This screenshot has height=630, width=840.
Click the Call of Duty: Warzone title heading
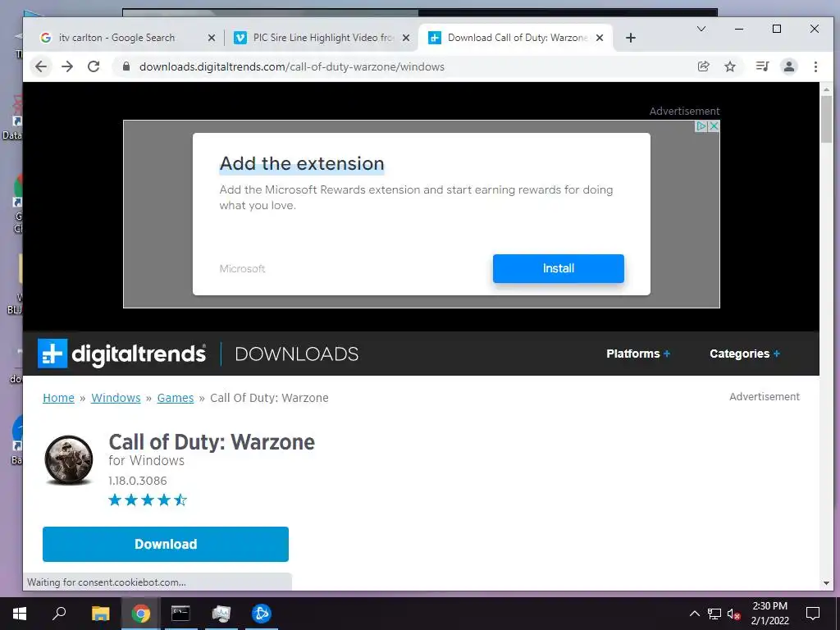coord(212,442)
